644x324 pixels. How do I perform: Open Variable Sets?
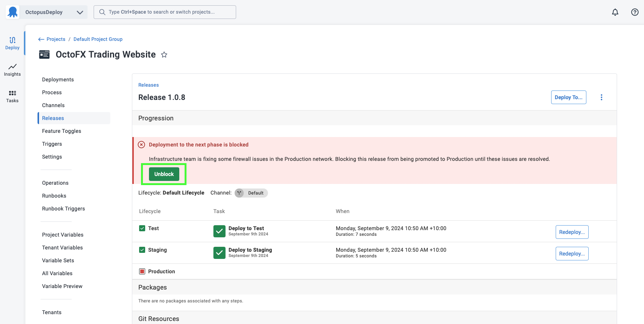coord(58,260)
